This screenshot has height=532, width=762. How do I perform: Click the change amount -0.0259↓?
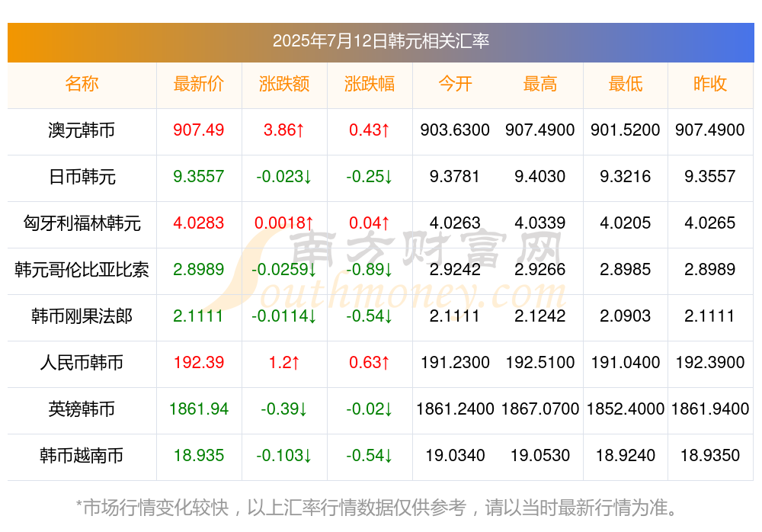(x=284, y=269)
